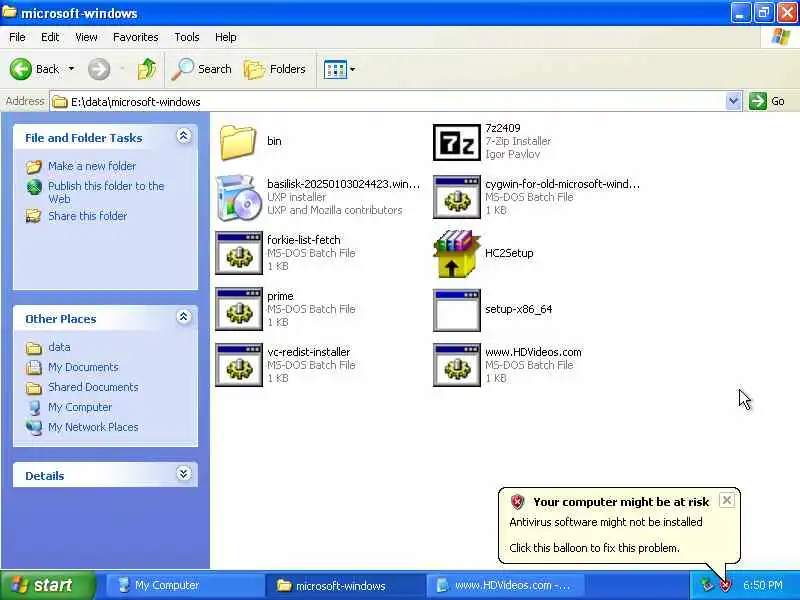Select the setup-x86_64 program icon
This screenshot has height=600, width=800.
(457, 310)
